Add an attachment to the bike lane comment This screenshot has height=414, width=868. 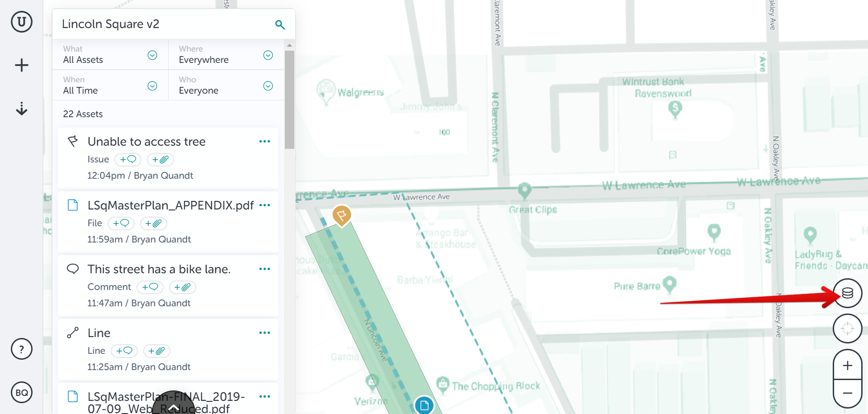pyautogui.click(x=182, y=287)
